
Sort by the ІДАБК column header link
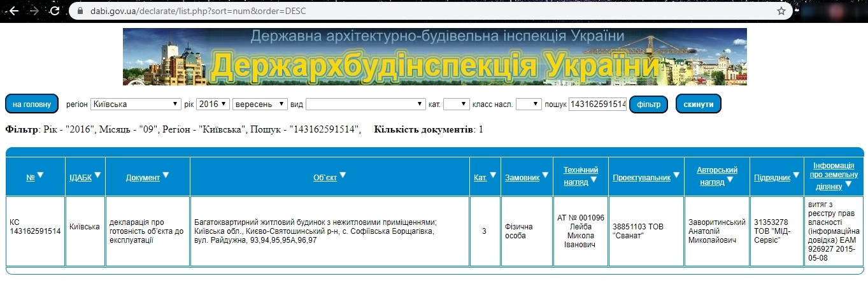pos(80,178)
